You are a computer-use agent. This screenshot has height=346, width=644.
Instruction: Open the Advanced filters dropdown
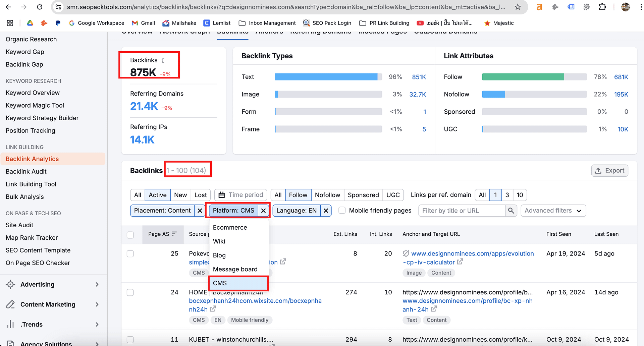click(x=553, y=211)
